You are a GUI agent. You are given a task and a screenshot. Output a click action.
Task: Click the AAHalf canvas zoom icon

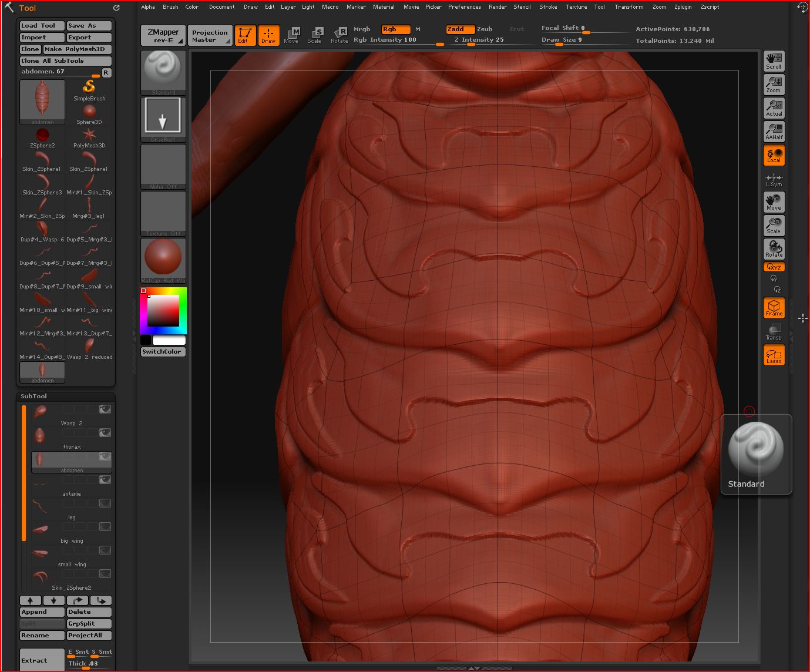click(774, 131)
